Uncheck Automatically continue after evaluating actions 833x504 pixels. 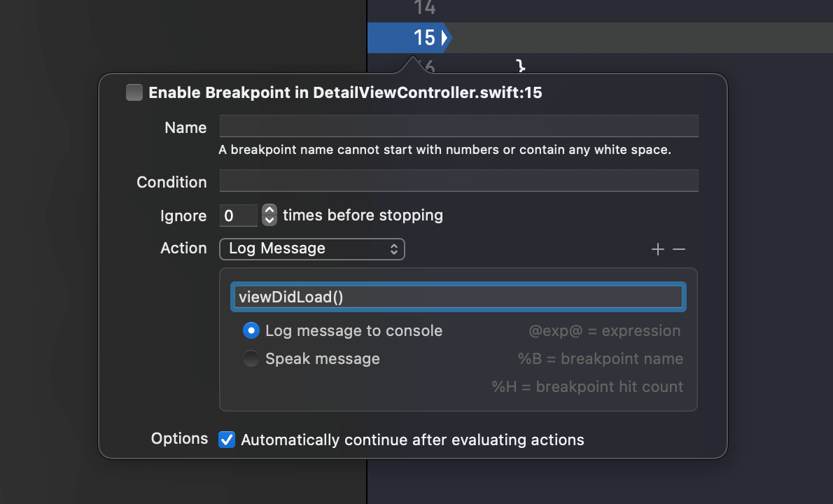tap(227, 440)
